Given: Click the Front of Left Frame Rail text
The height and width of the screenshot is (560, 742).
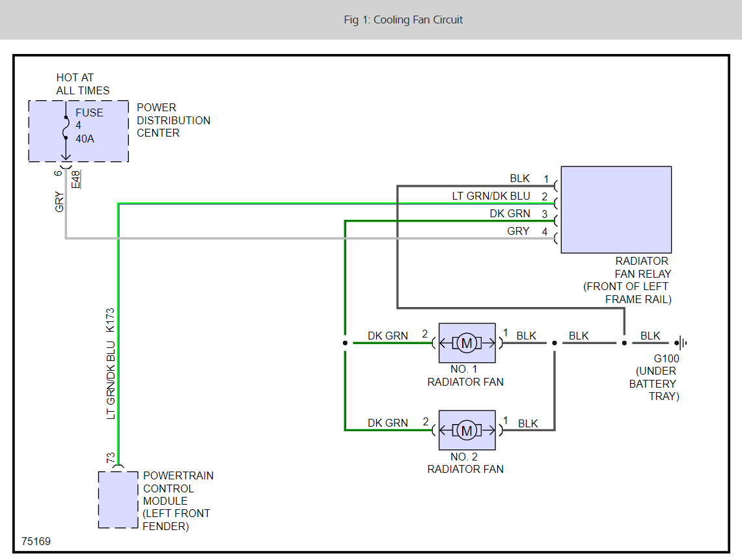Looking at the screenshot, I should (x=627, y=293).
